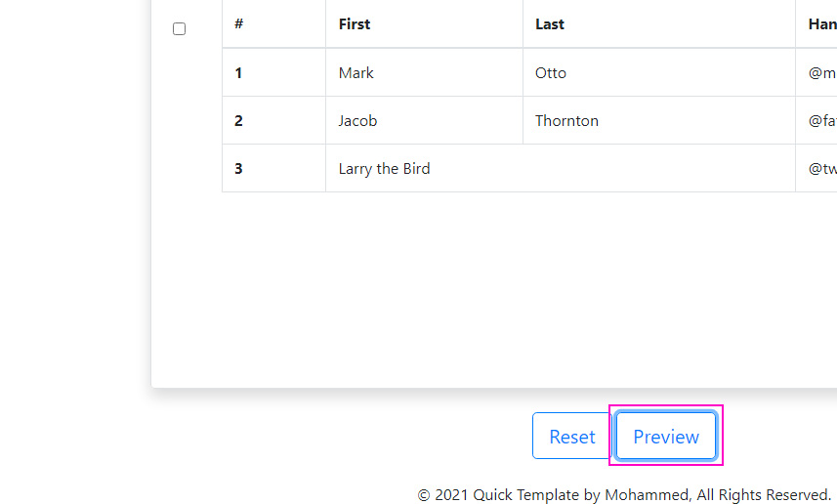
Task: Select row number 3 cell
Action: tap(239, 169)
